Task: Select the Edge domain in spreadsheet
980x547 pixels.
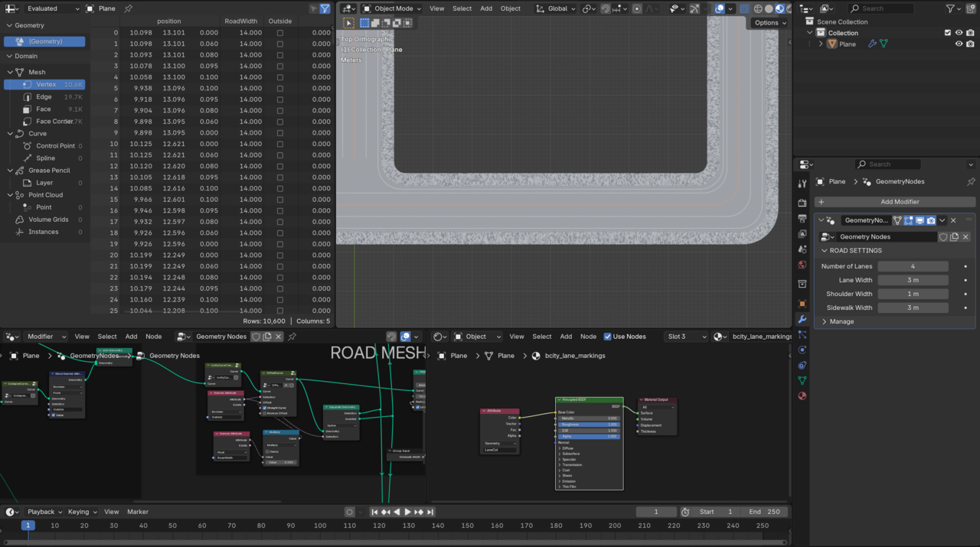Action: coord(44,97)
